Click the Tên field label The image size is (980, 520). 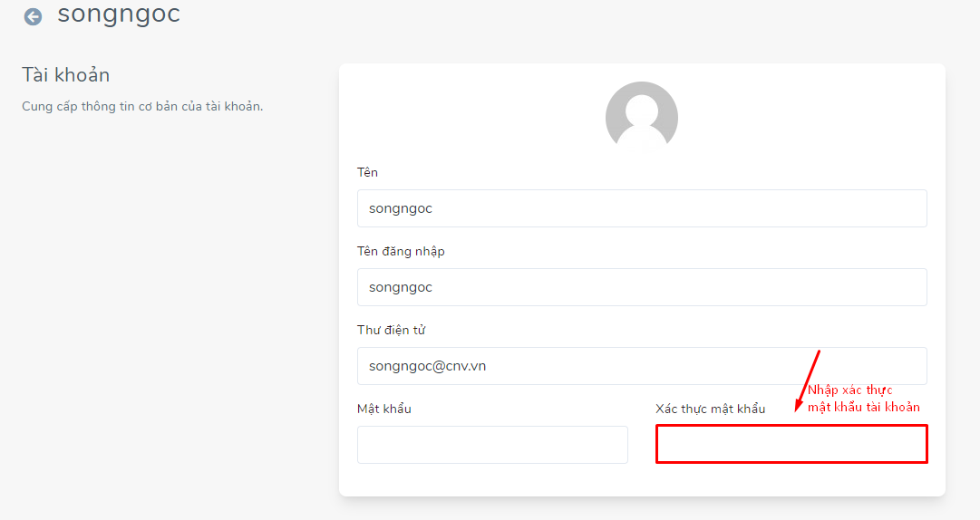(367, 172)
